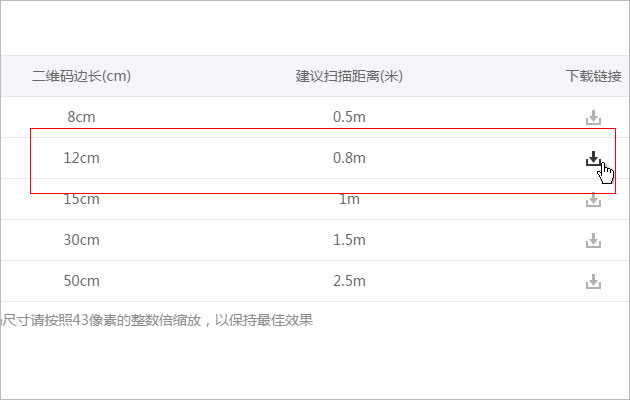Image resolution: width=630 pixels, height=400 pixels.
Task: Click the 0.8m scan distance cell
Action: [349, 158]
